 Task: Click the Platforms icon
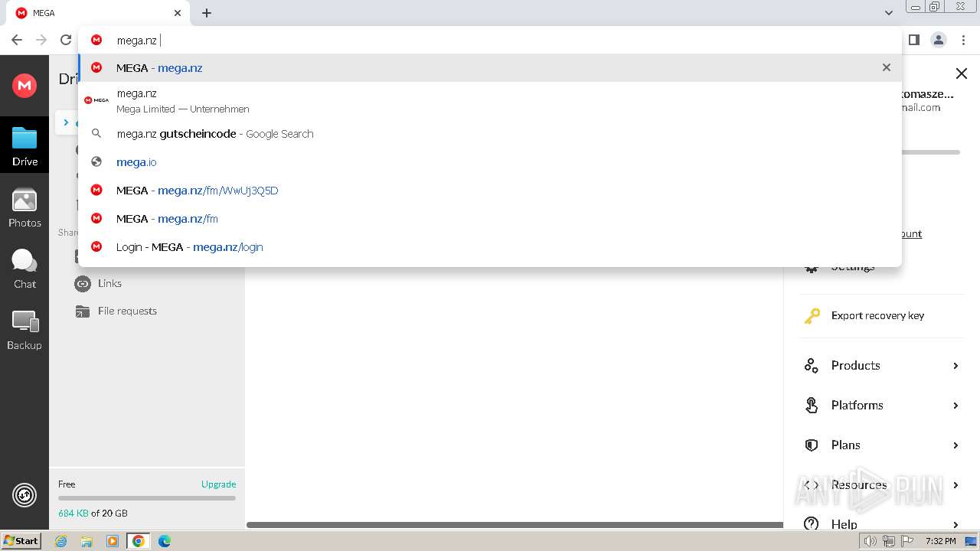812,406
